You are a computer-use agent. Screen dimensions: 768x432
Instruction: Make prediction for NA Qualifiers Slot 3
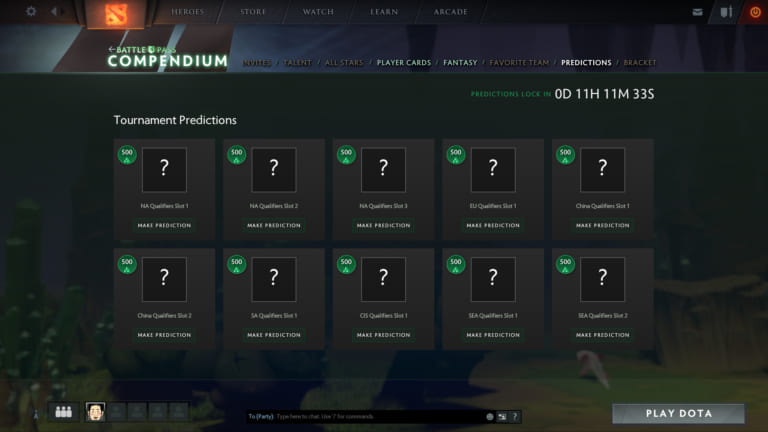[x=384, y=225]
